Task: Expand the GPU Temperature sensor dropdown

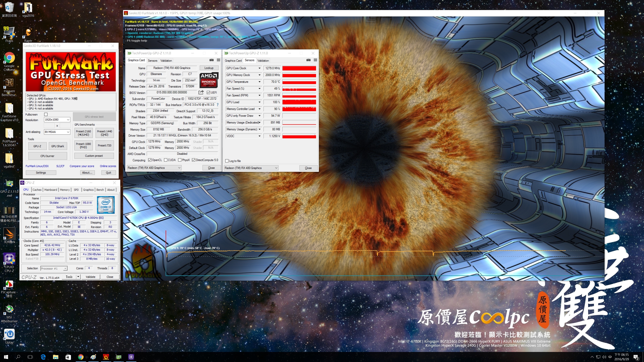Action: click(259, 82)
